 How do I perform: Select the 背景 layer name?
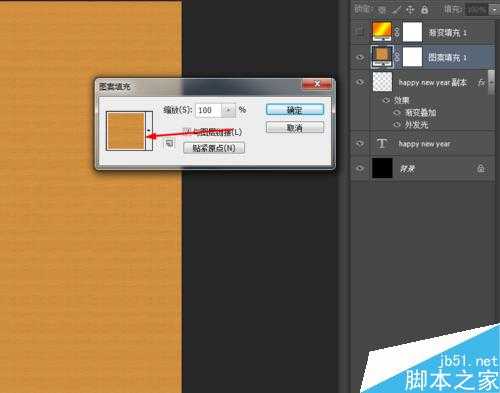[x=407, y=169]
